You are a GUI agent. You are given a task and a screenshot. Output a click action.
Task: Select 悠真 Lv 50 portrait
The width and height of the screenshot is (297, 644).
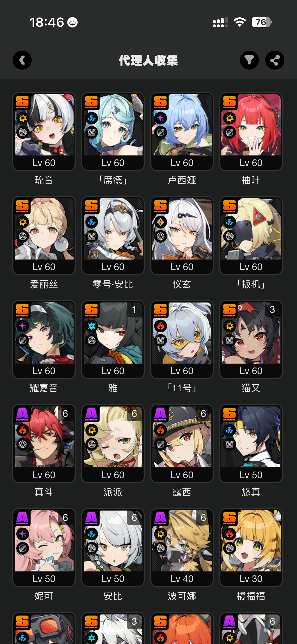[x=251, y=444]
